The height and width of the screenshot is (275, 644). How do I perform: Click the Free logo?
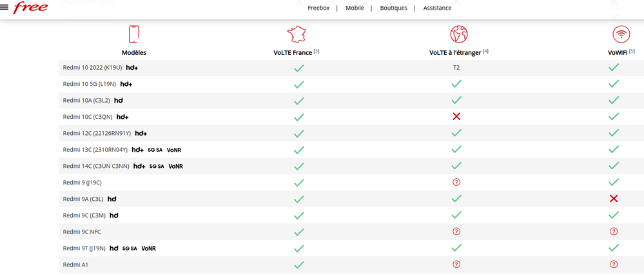pyautogui.click(x=30, y=7)
